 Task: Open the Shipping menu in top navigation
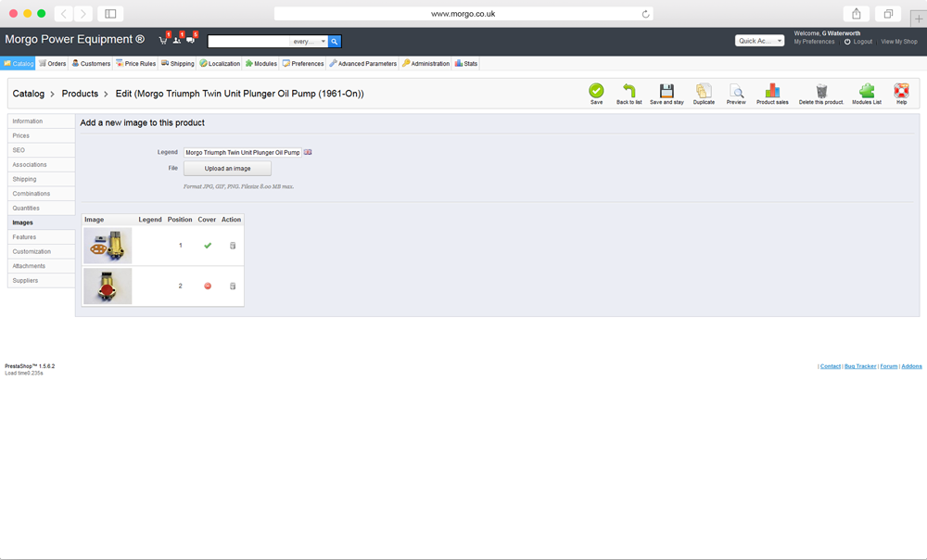pos(177,63)
